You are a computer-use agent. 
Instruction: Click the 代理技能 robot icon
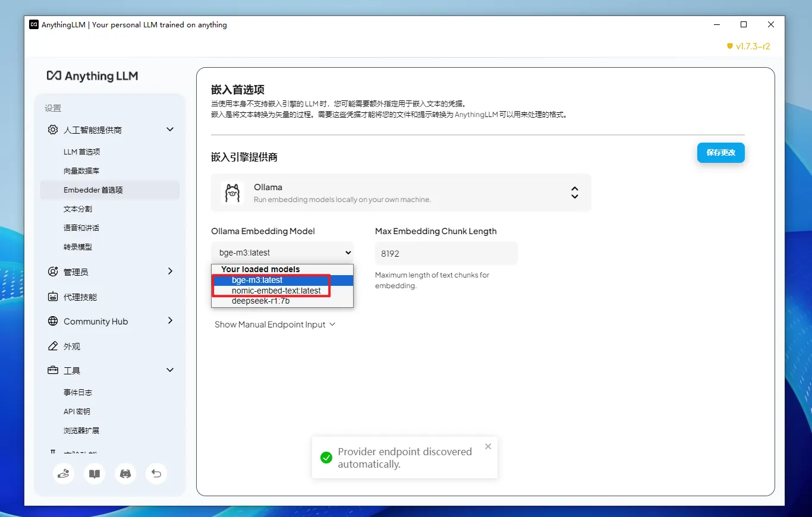(53, 297)
